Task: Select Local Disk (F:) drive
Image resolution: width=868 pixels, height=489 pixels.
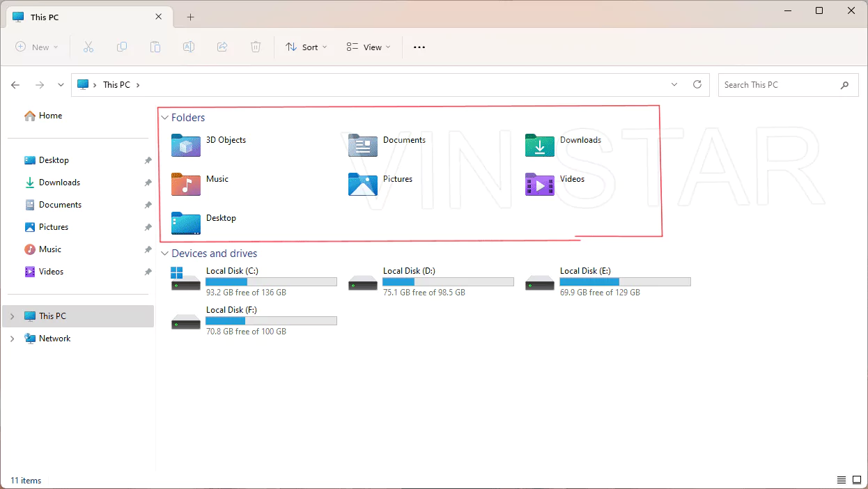Action: pos(254,320)
